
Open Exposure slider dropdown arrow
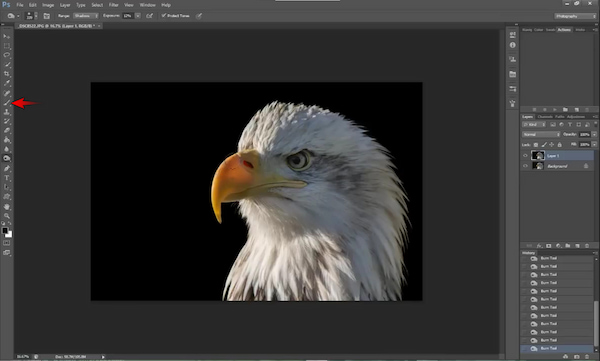pyautogui.click(x=138, y=16)
